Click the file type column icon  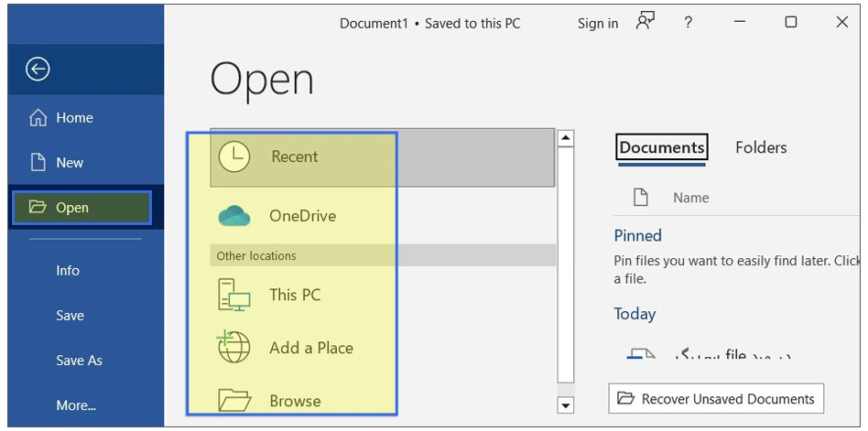pyautogui.click(x=641, y=197)
